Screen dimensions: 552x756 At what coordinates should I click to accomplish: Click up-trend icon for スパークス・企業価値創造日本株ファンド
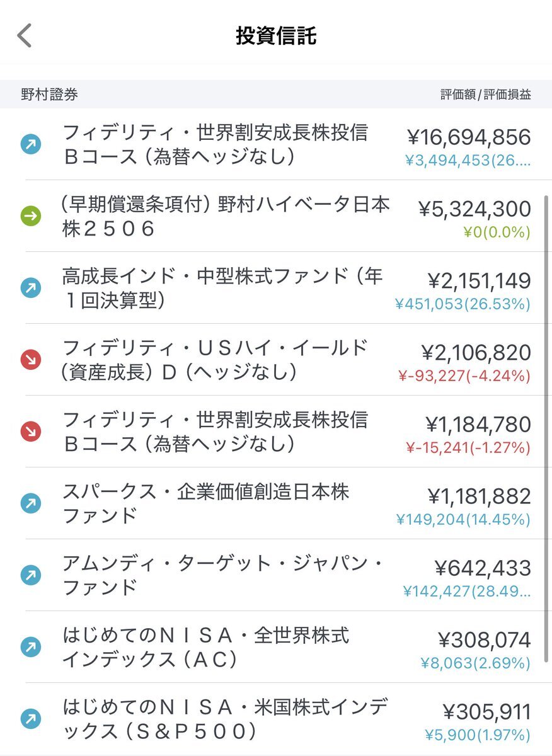click(x=31, y=503)
